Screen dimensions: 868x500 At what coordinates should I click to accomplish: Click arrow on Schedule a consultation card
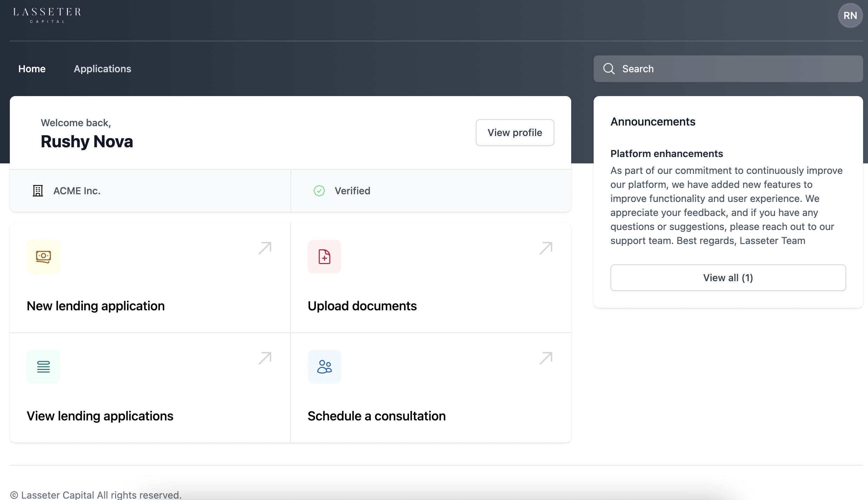click(x=546, y=358)
